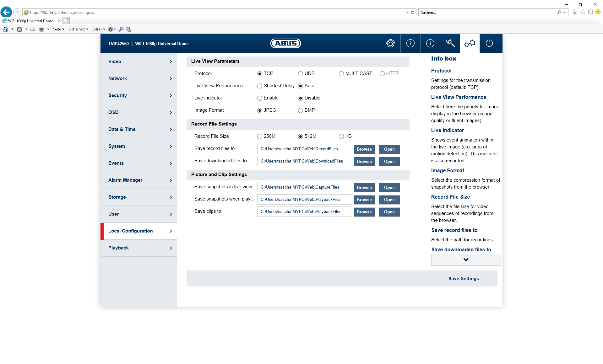Open the setup wizard wand icon
This screenshot has height=364, width=603.
coord(450,44)
